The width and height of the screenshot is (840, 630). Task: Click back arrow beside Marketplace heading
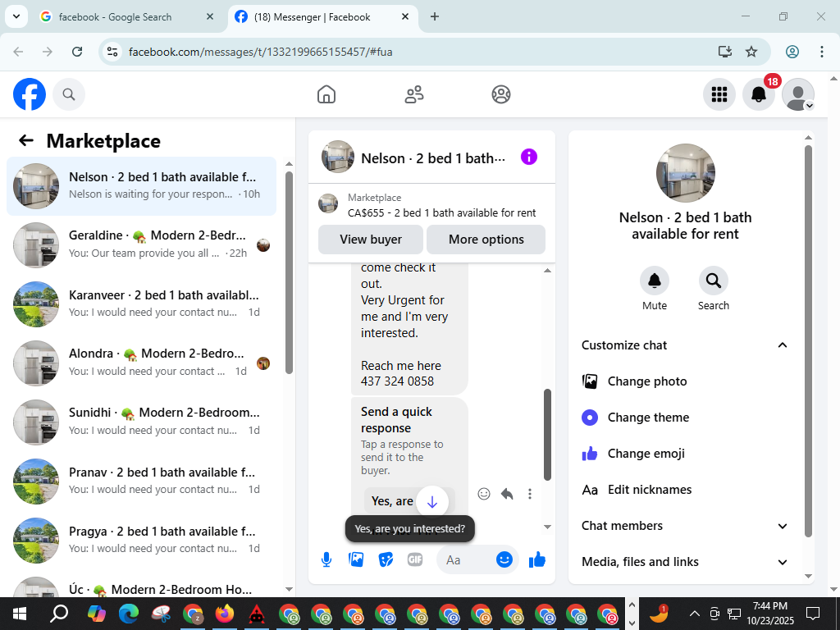pyautogui.click(x=26, y=141)
